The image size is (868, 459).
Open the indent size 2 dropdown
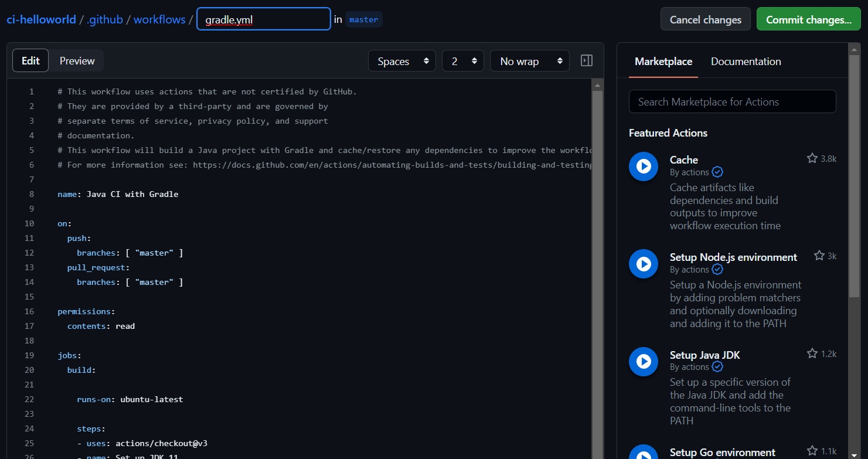click(x=463, y=61)
